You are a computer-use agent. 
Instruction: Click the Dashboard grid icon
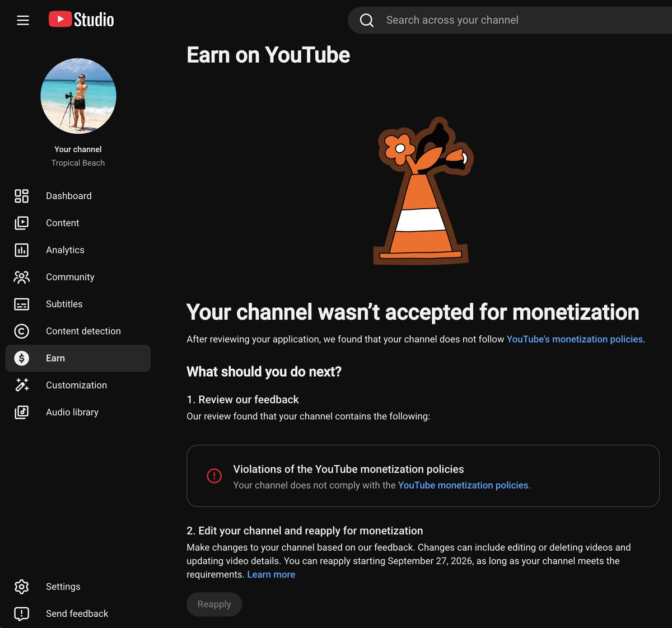[x=21, y=196]
